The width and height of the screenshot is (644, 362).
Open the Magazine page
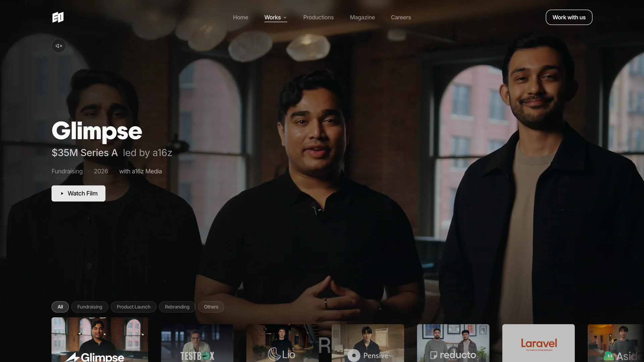362,17
